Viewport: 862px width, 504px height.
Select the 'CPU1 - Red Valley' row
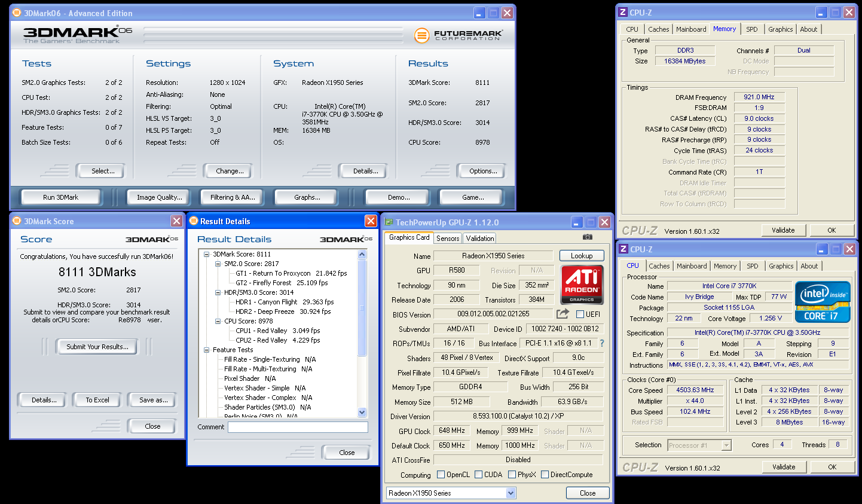278,331
